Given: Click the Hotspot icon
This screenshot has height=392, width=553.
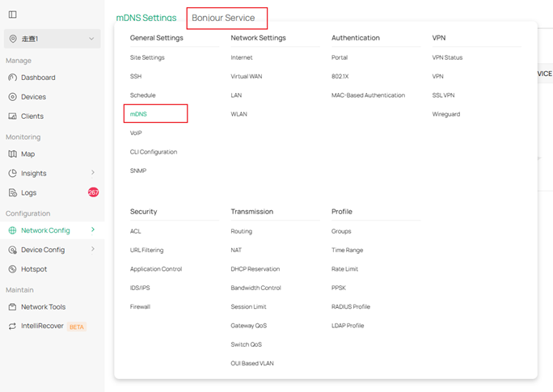Looking at the screenshot, I should pos(12,269).
